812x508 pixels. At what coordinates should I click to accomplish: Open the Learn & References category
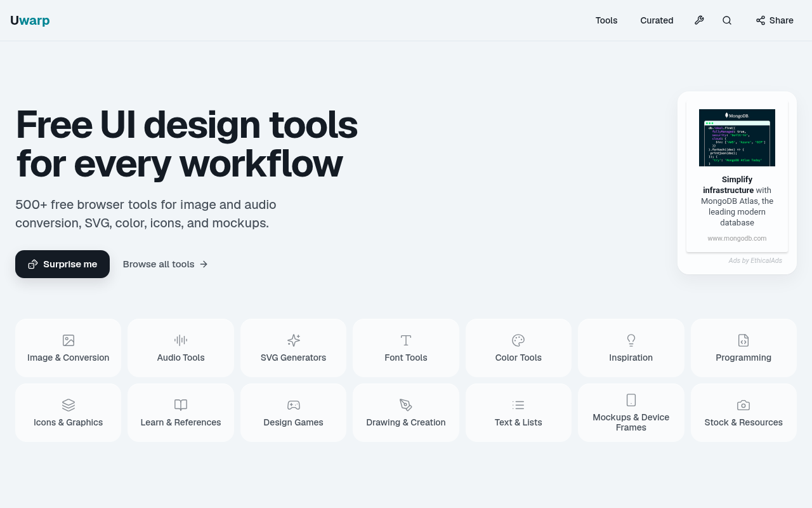click(x=181, y=413)
